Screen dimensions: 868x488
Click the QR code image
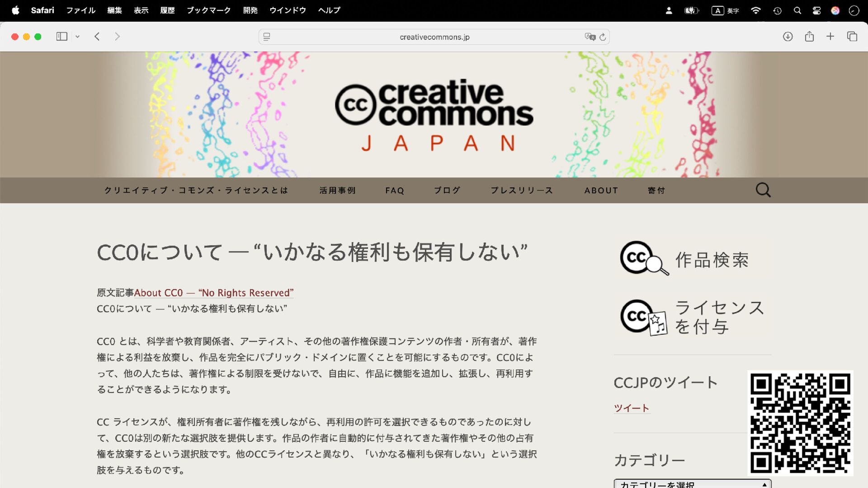(x=800, y=423)
